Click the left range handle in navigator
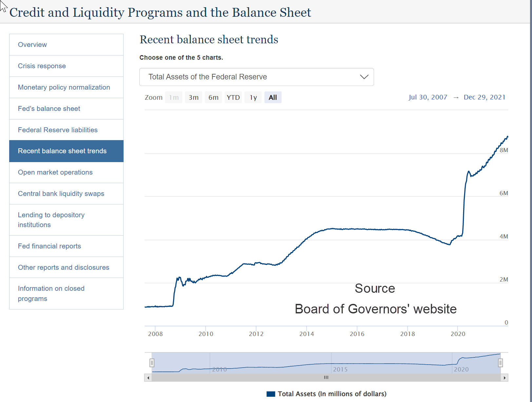This screenshot has height=402, width=532. 152,363
